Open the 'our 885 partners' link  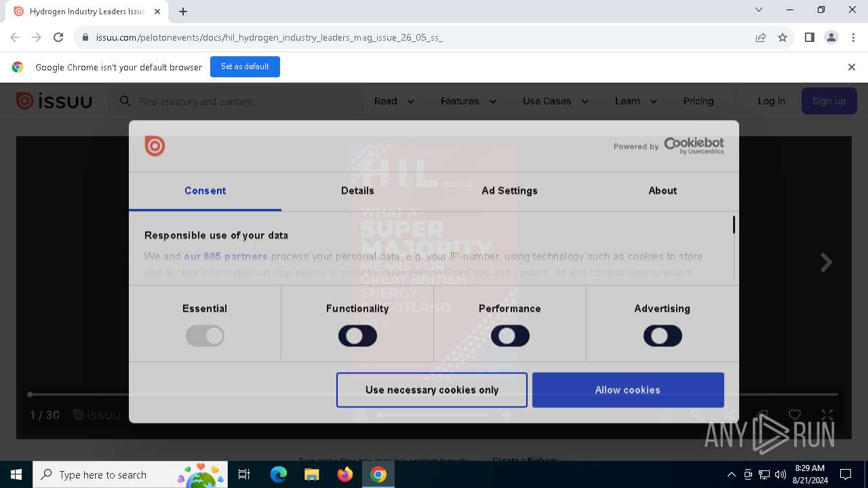coord(226,256)
